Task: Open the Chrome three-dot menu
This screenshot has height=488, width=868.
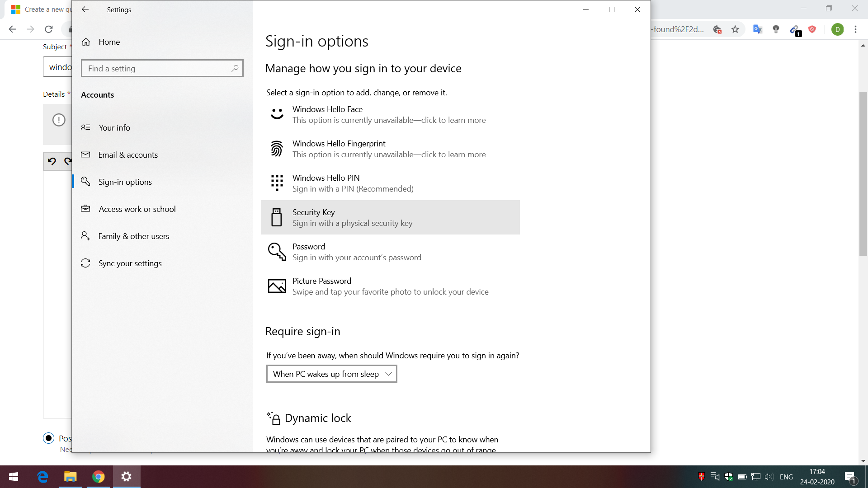Action: [855, 29]
